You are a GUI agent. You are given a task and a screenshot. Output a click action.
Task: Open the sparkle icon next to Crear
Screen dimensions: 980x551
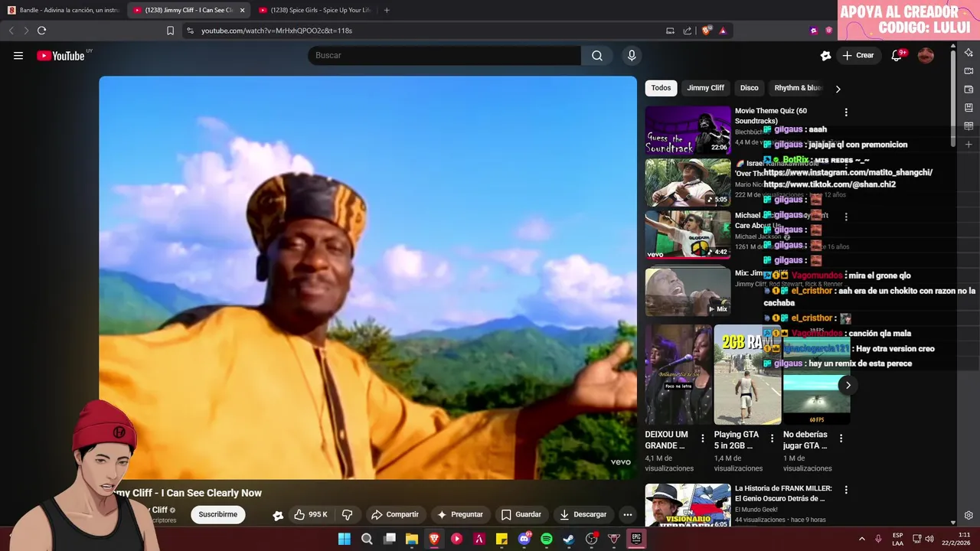(x=825, y=55)
